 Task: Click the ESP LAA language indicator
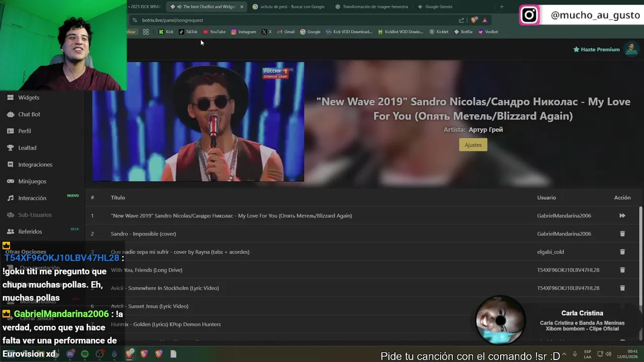click(588, 354)
